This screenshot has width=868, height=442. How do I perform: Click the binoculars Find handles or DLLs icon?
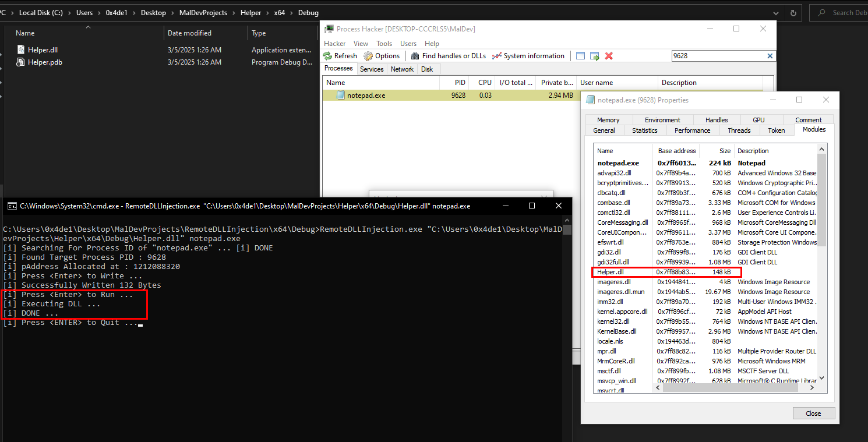click(415, 56)
